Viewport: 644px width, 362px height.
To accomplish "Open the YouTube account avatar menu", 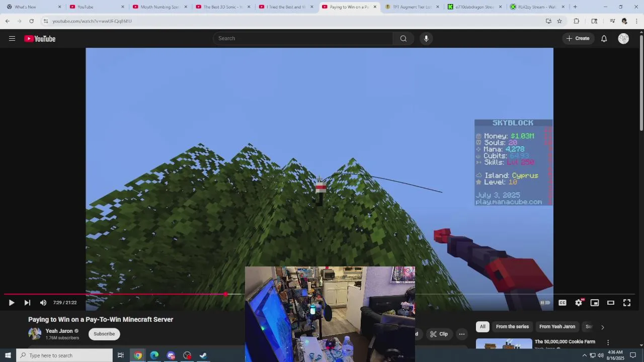I will tap(623, 39).
